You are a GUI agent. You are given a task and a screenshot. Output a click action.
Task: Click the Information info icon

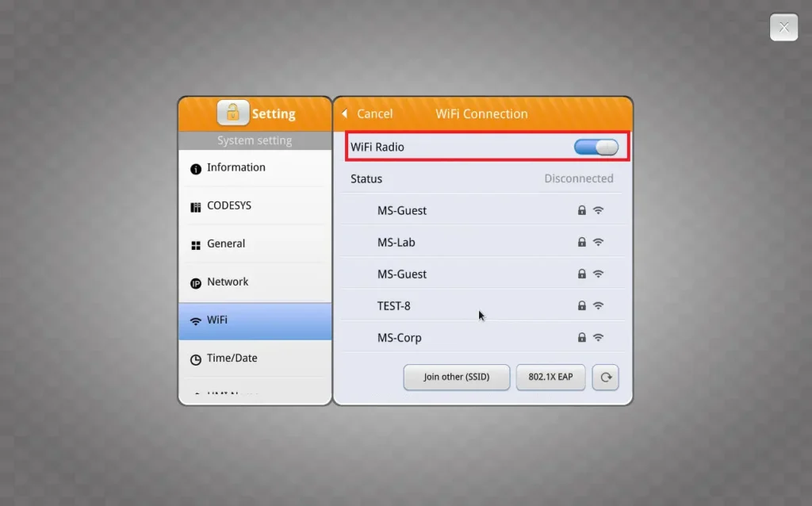(x=196, y=167)
